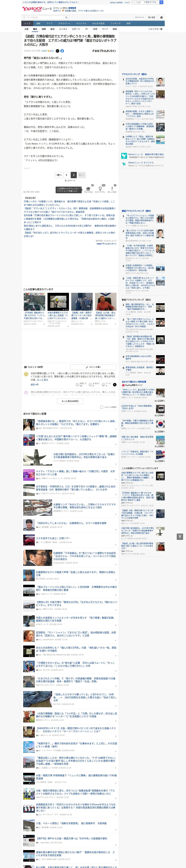
Task: Open the 新規取得 link in the header
Action: [x=72, y=8]
